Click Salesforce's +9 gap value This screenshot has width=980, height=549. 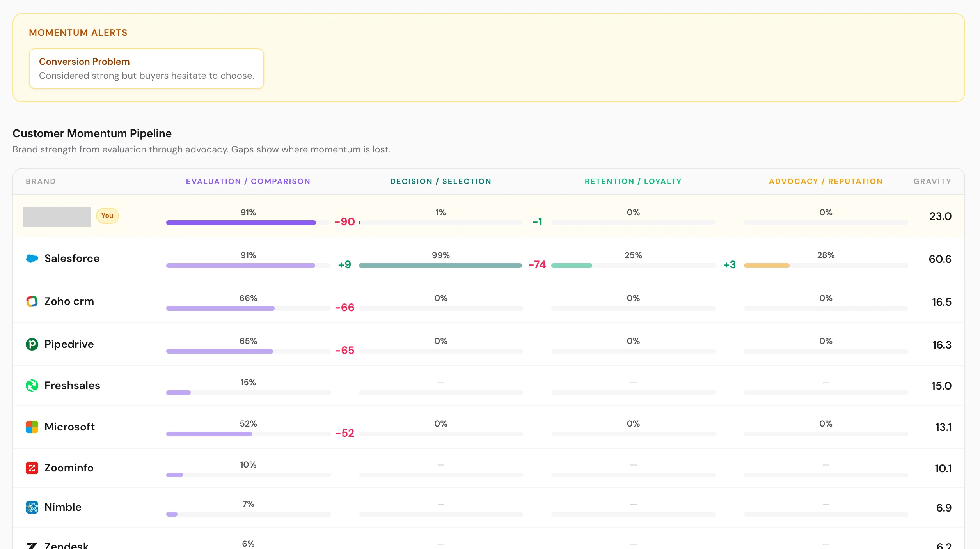pyautogui.click(x=344, y=265)
